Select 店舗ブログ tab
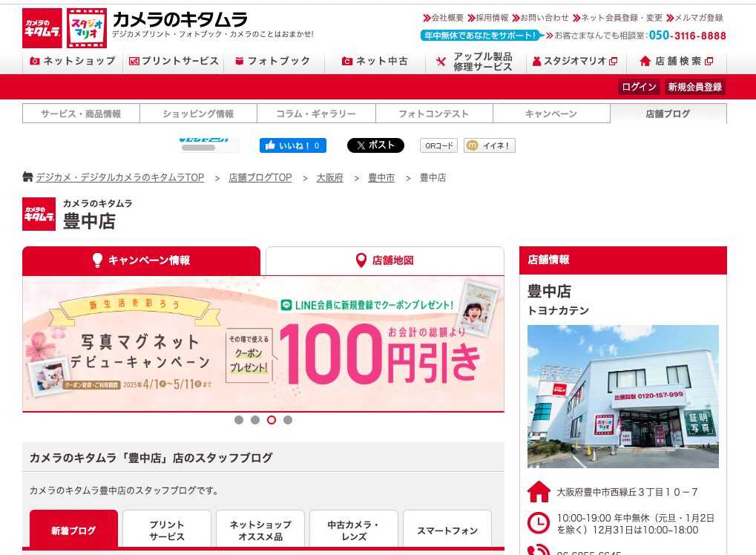Image resolution: width=756 pixels, height=555 pixels. [x=668, y=114]
